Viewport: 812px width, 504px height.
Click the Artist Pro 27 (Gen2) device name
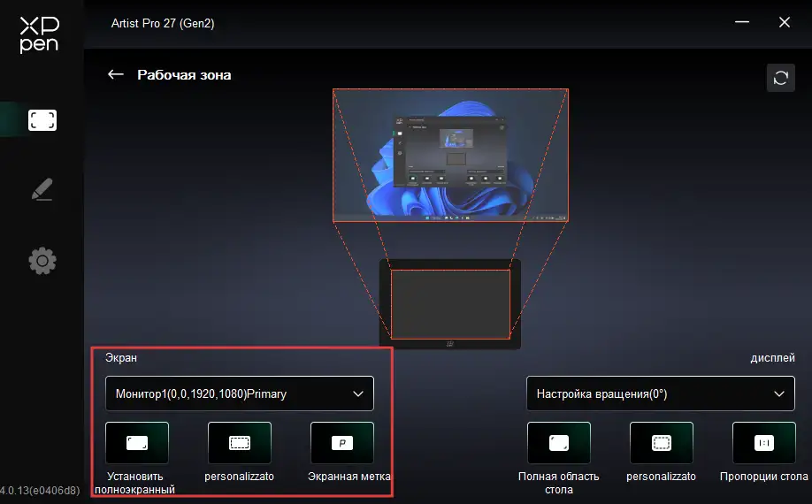[x=163, y=23]
